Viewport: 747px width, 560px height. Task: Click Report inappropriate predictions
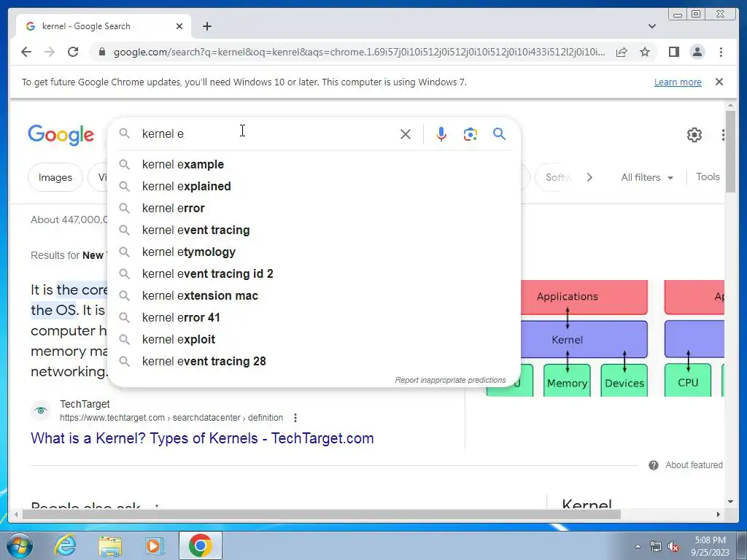point(450,380)
